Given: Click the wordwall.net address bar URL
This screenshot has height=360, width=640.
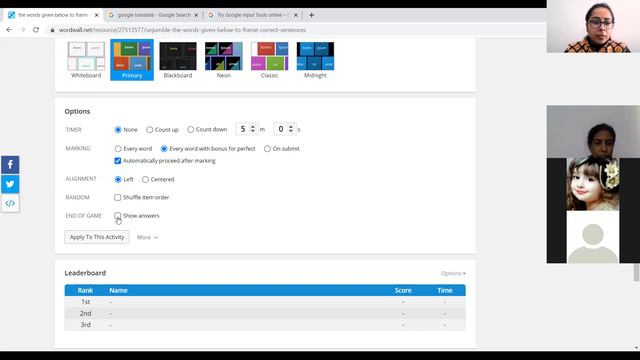Looking at the screenshot, I should 182,30.
